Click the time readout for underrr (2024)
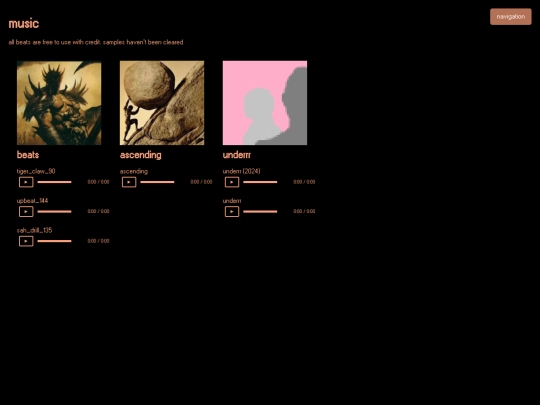 (x=304, y=182)
